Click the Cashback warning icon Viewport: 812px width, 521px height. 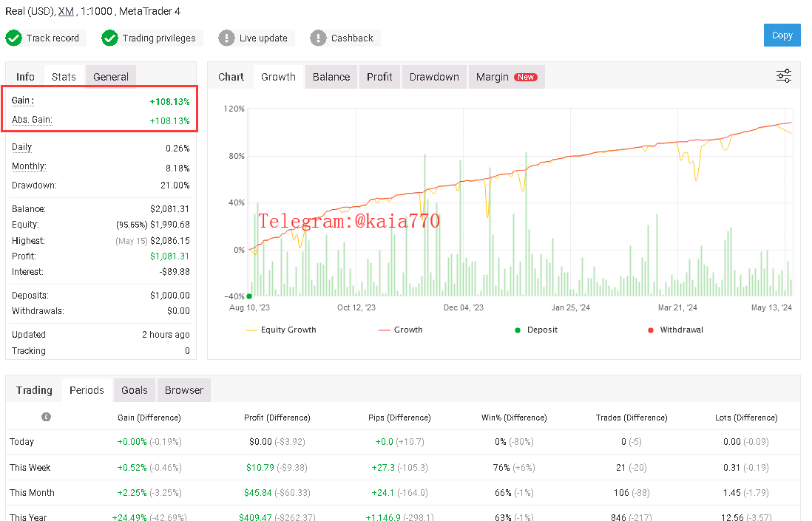click(318, 38)
